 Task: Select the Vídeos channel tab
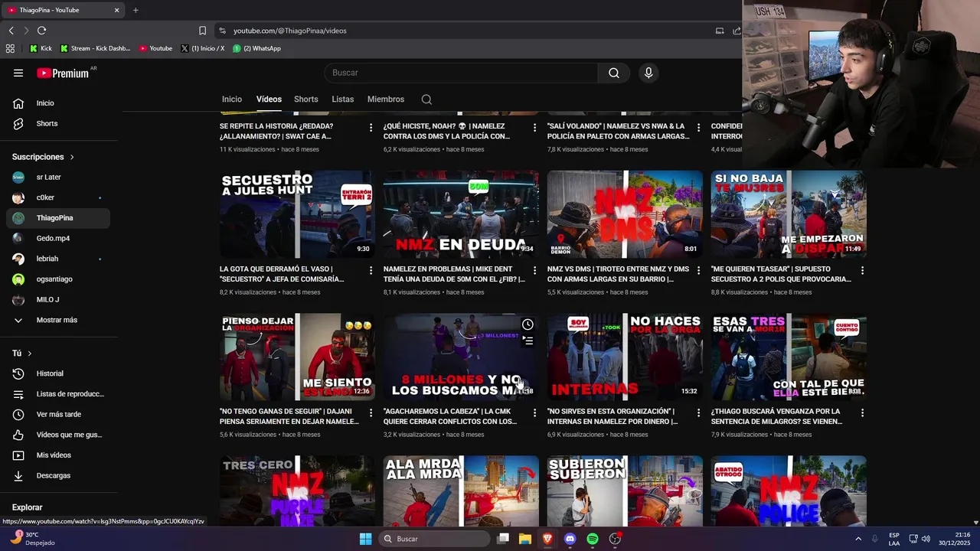(x=269, y=99)
